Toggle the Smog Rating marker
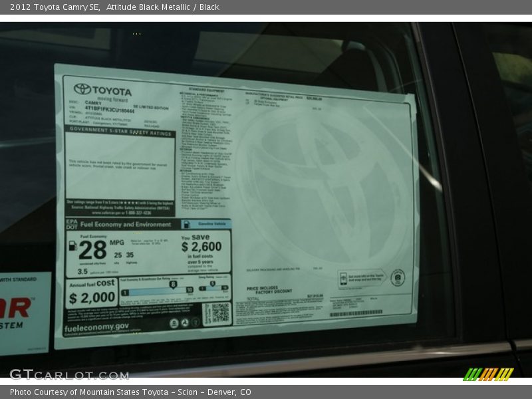 click(212, 284)
